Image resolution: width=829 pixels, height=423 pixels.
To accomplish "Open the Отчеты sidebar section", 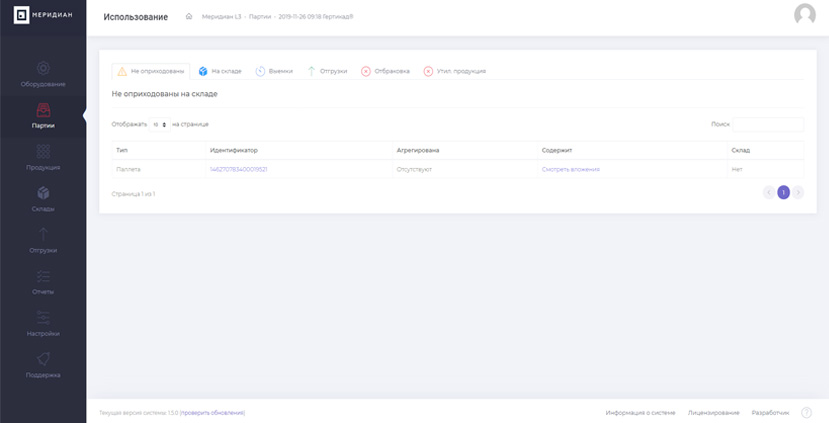I will tap(43, 282).
